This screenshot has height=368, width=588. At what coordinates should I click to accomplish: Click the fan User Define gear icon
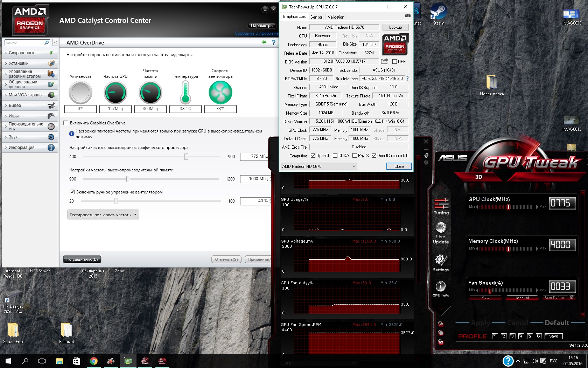pos(572,297)
